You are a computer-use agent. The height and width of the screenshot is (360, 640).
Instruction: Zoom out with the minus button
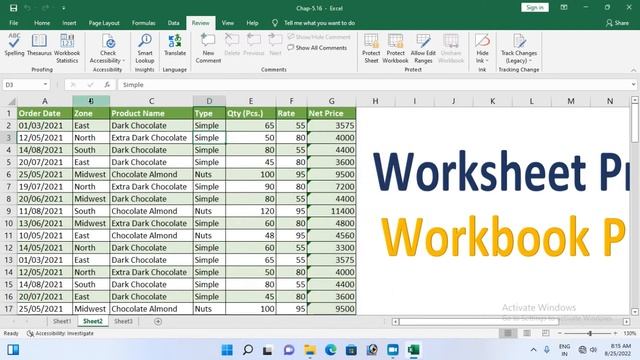[x=560, y=333]
